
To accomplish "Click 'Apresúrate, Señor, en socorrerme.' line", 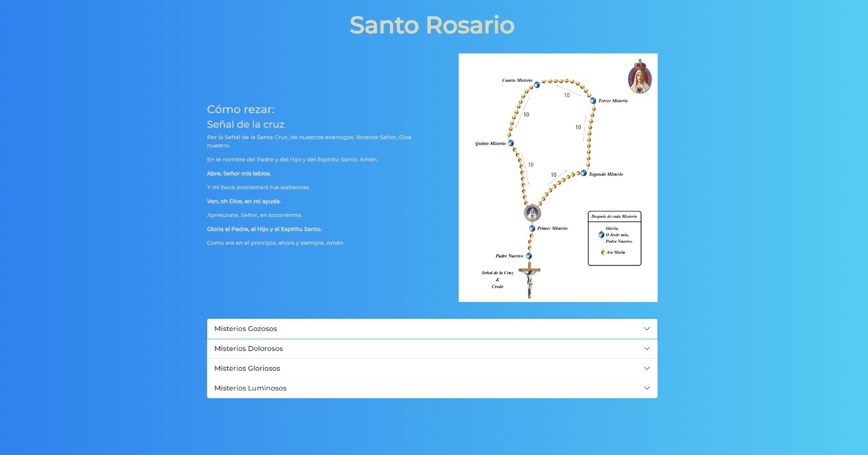I will 255,215.
